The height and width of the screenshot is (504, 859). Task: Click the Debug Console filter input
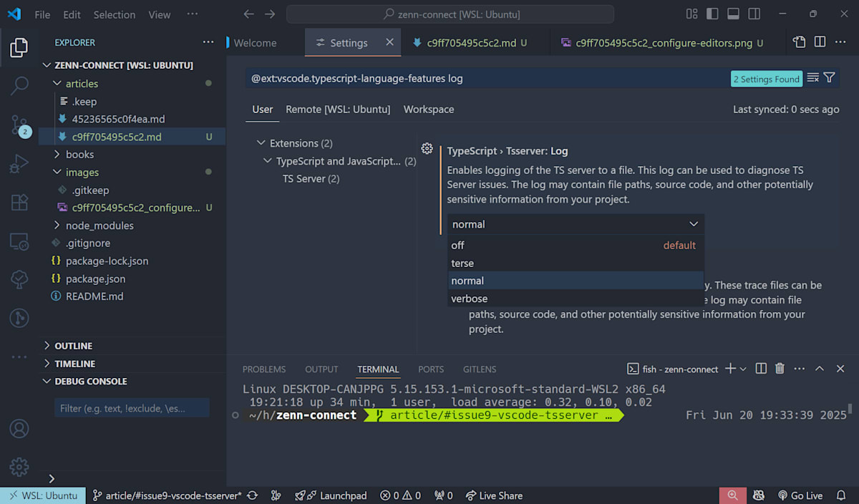(x=132, y=408)
